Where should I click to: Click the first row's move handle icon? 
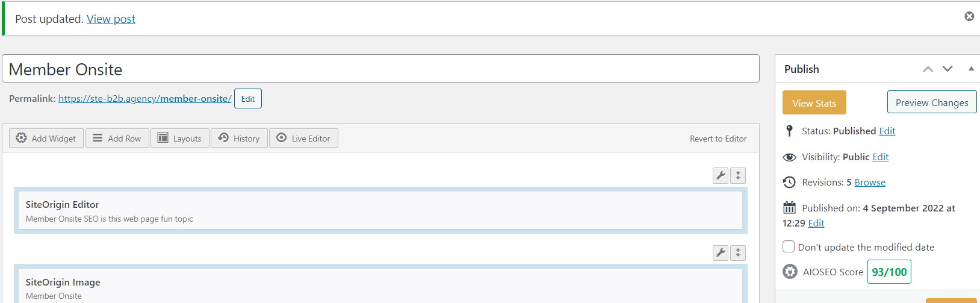(738, 175)
